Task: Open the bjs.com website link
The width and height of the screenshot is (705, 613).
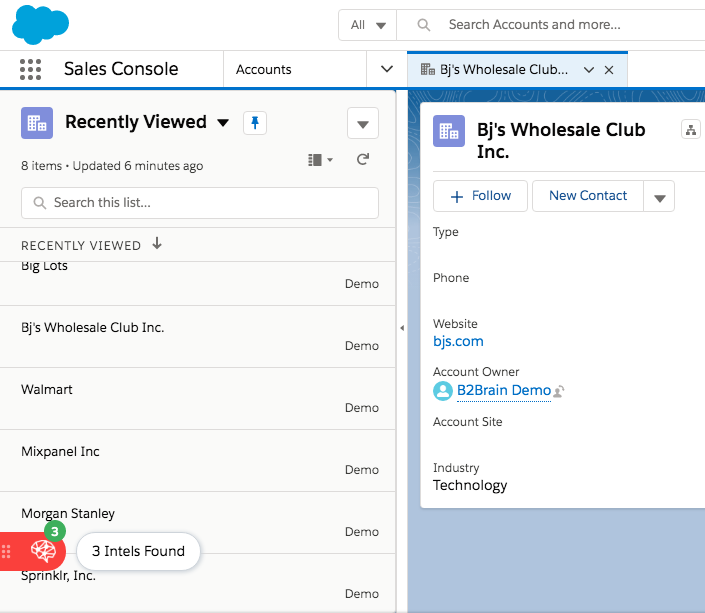Action: click(x=458, y=341)
